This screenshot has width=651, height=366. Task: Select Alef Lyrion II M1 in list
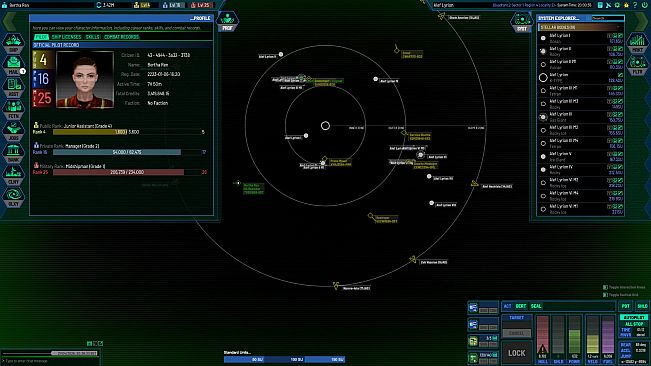point(581,64)
